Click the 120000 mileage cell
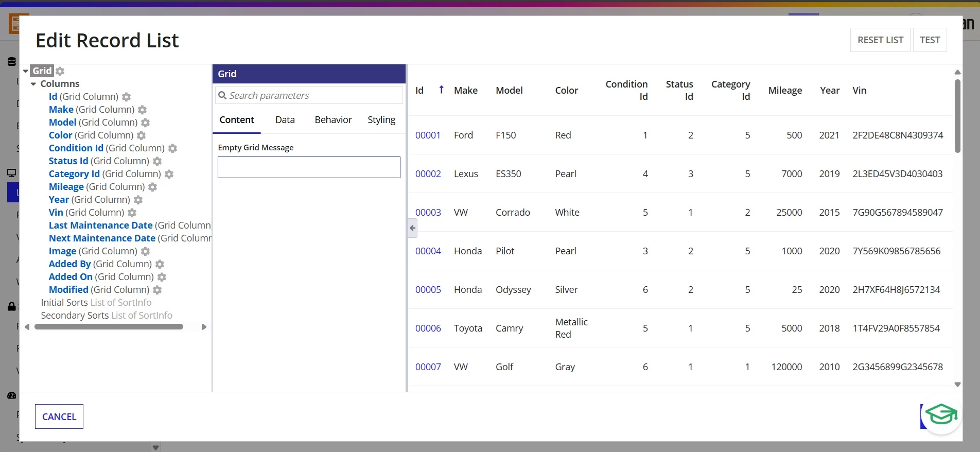Screen dimensions: 980x452 786,367
